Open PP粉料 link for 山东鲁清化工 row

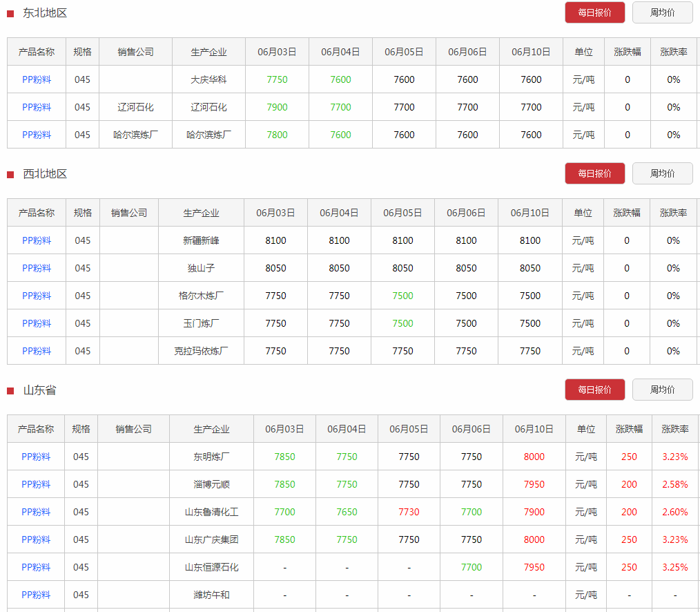coord(36,512)
